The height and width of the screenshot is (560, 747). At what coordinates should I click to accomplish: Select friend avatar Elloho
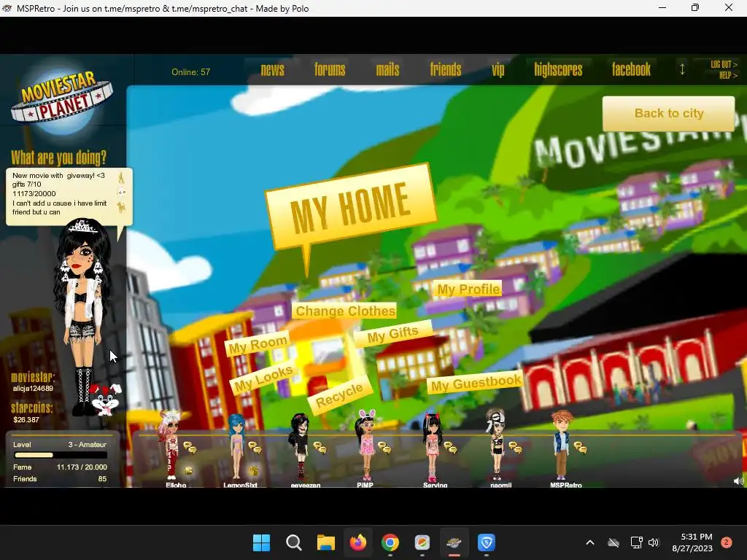(x=171, y=446)
